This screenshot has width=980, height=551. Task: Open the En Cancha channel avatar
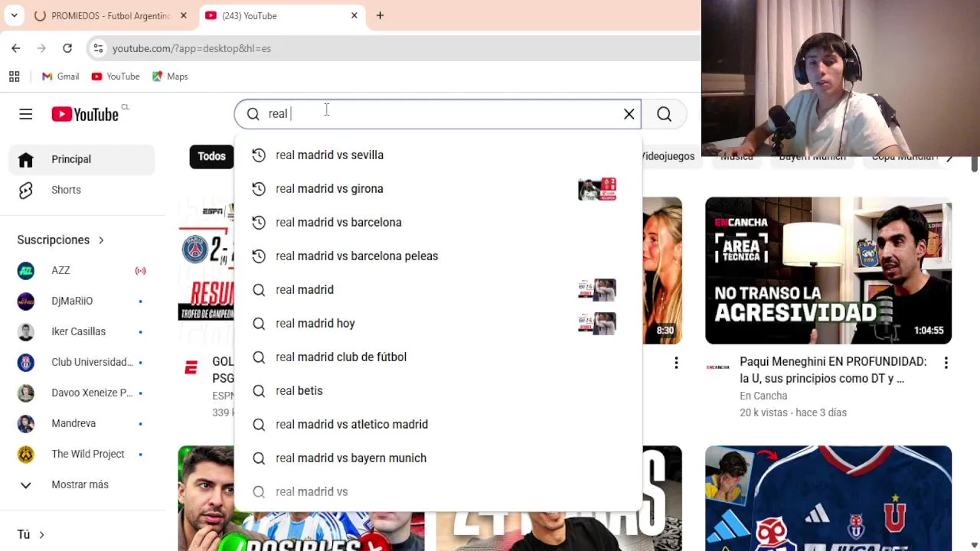tap(718, 367)
